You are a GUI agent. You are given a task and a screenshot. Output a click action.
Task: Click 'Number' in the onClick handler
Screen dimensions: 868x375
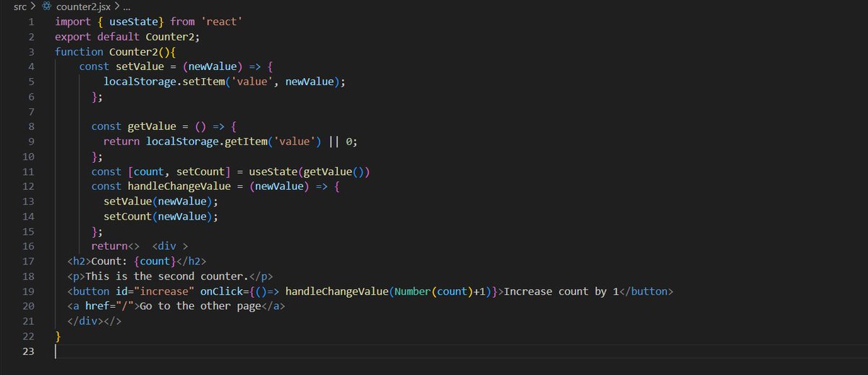coord(412,291)
